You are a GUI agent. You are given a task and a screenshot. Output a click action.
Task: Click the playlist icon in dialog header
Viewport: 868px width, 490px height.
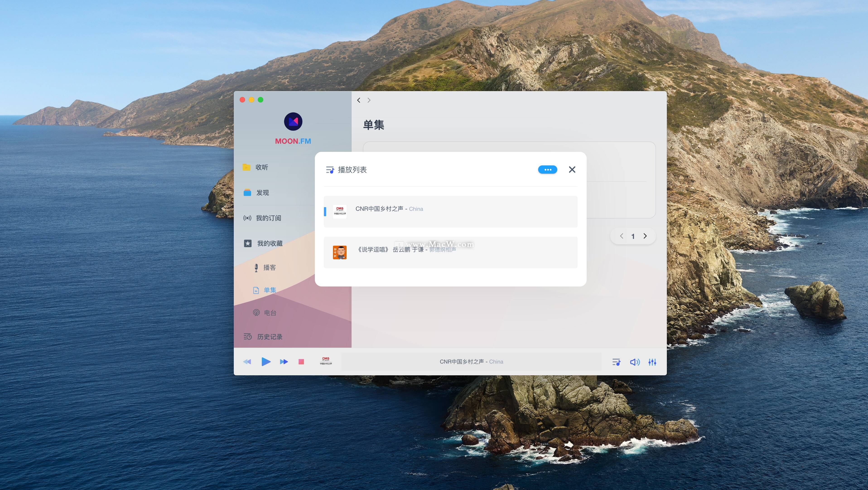[x=330, y=170]
